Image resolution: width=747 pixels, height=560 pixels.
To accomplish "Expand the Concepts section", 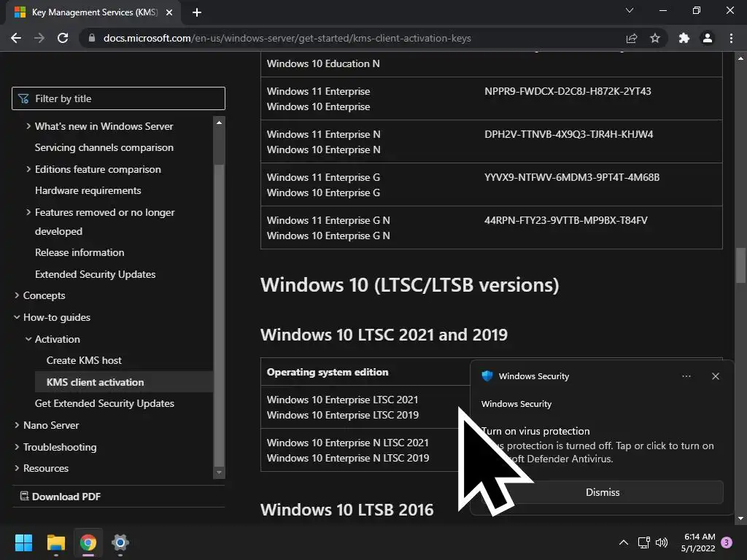I will point(17,295).
